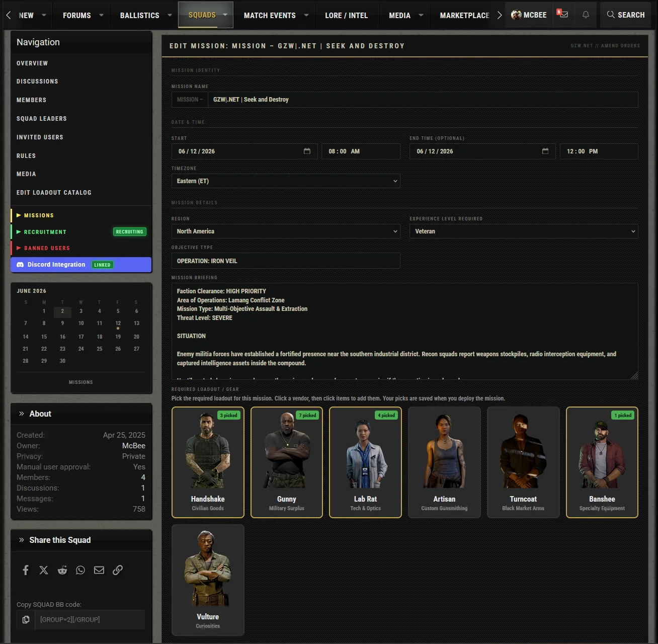
Task: Go to LORE / INTEL tab
Action: 346,15
